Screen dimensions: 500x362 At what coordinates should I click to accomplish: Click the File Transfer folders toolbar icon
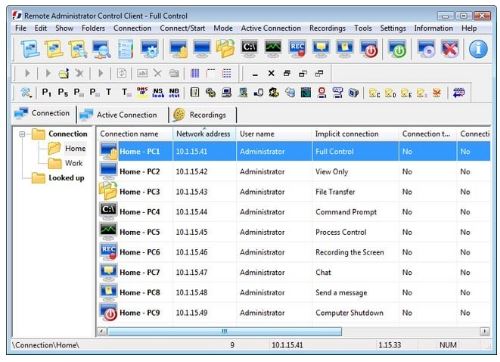(225, 49)
